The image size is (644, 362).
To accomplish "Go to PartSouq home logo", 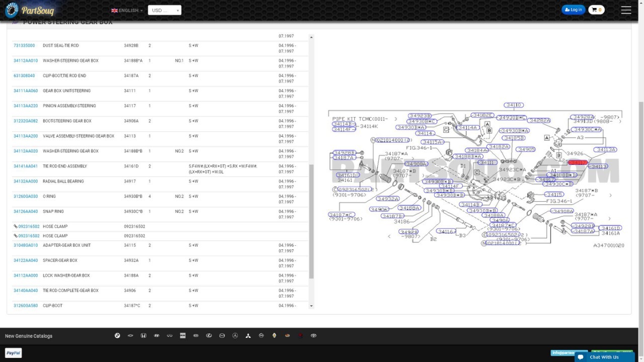I will click(x=29, y=10).
